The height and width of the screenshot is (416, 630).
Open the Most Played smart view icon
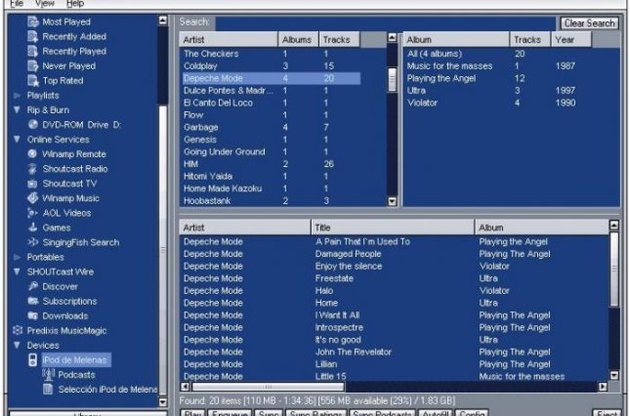(x=33, y=22)
